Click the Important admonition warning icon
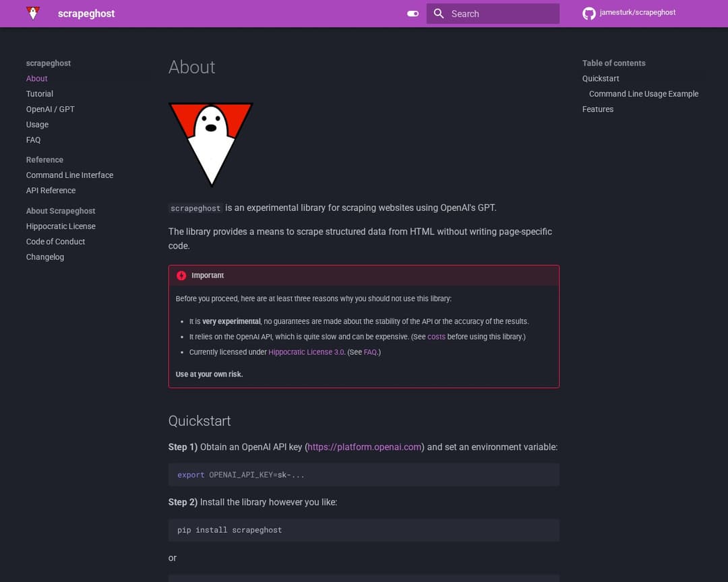This screenshot has height=582, width=728. [181, 276]
